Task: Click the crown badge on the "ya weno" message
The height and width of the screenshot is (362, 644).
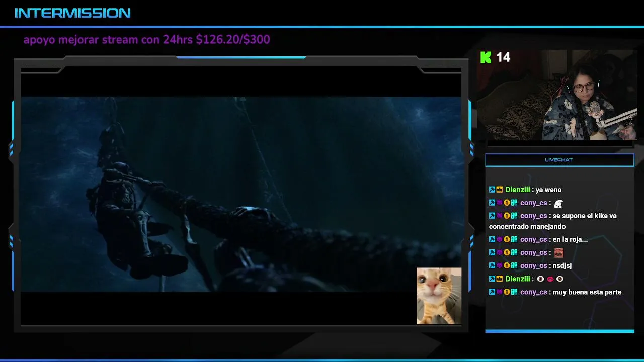Action: [500, 190]
